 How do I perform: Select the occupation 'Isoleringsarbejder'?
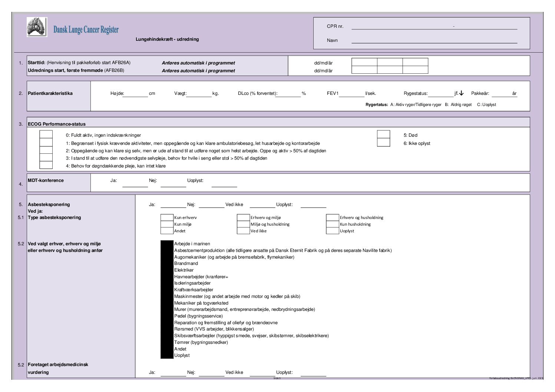click(192, 283)
